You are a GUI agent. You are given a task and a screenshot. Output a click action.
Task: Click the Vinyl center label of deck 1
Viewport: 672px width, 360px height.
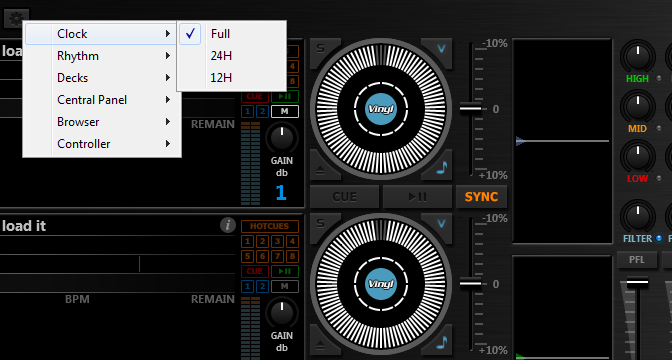(x=381, y=109)
